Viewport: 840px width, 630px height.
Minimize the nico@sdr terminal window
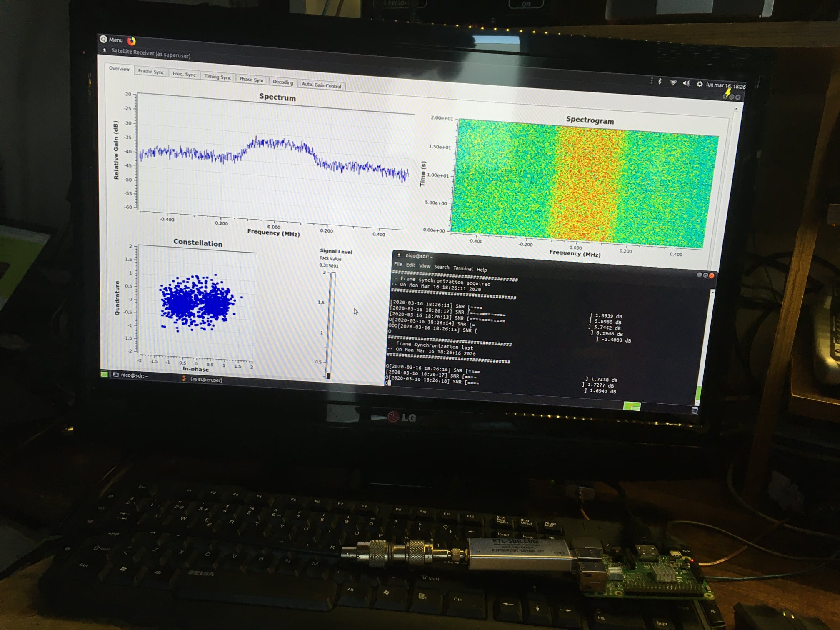[700, 275]
